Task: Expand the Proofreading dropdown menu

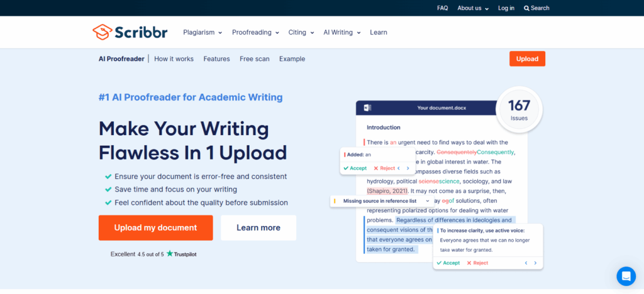Action: click(x=255, y=32)
